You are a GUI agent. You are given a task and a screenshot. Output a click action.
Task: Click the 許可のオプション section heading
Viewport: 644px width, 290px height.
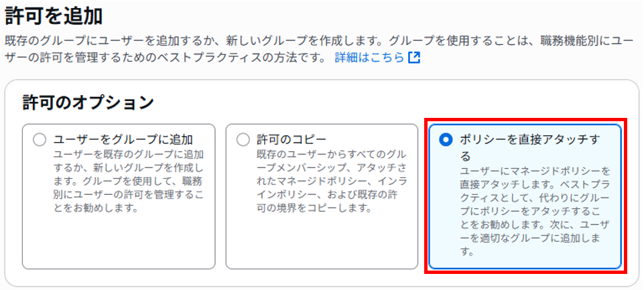(x=88, y=102)
